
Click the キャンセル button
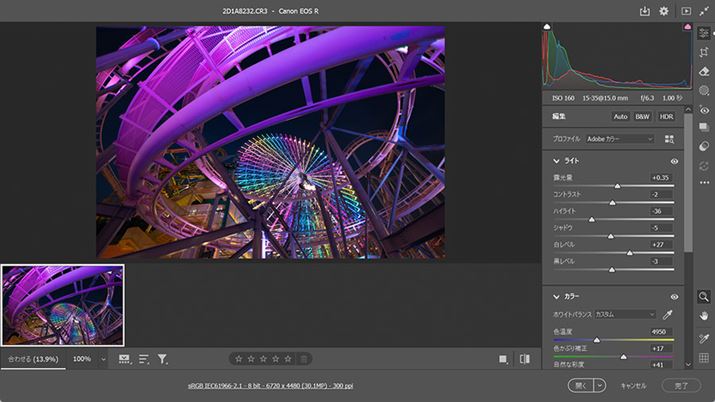point(633,386)
